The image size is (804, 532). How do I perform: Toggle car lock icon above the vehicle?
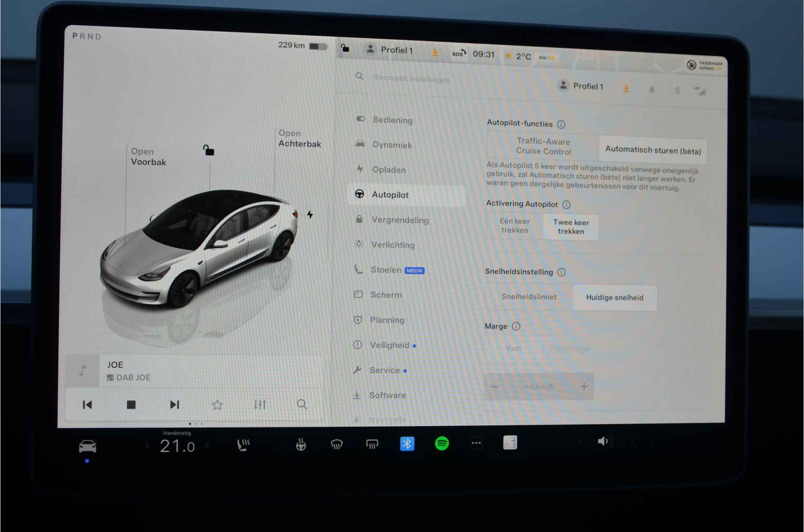tap(208, 149)
